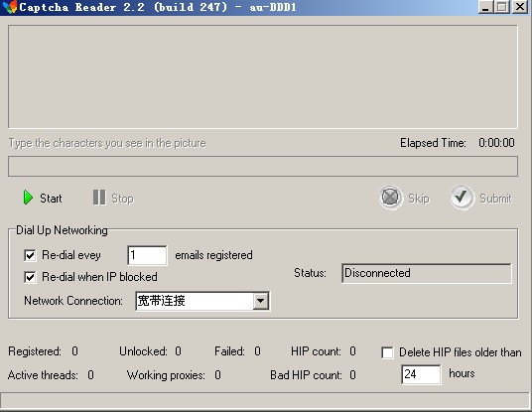Screen dimensions: 532x412
Task: Click the empty captcha picture area
Action: pyautogui.click(x=263, y=76)
